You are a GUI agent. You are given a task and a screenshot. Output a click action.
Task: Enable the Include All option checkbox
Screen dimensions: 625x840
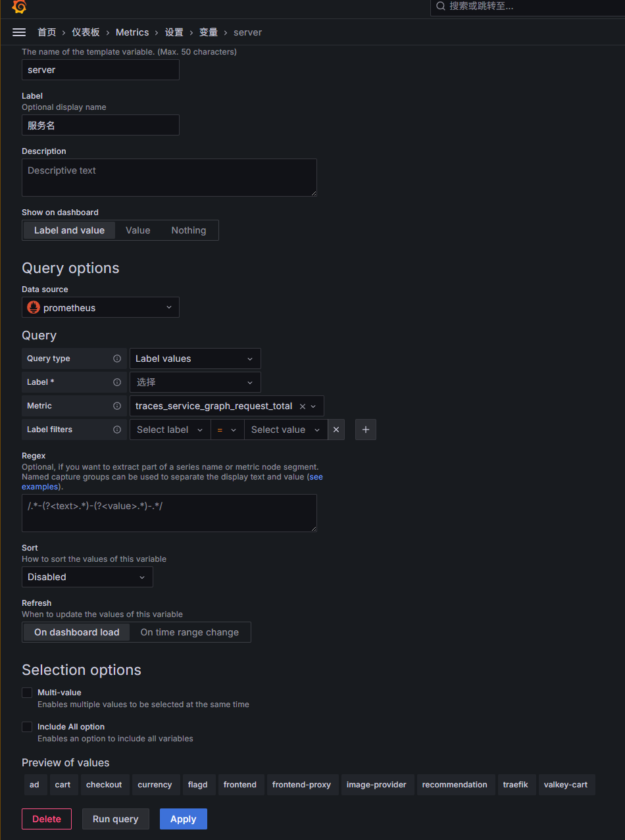click(27, 727)
